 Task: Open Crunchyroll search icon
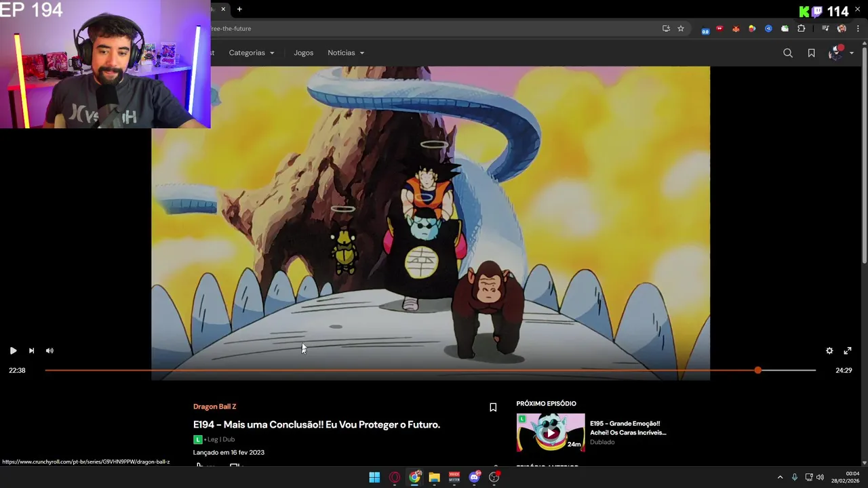(788, 53)
